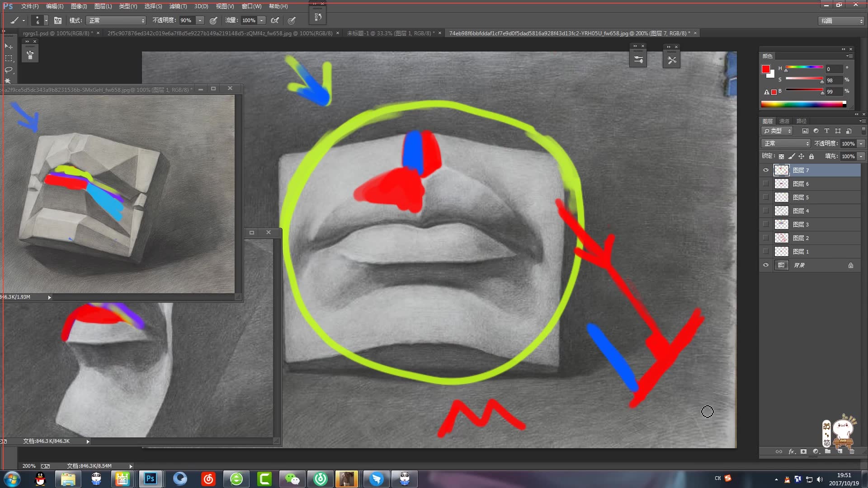Select the Move tool in the toolbox
Screen dimensions: 868x488
(9, 47)
